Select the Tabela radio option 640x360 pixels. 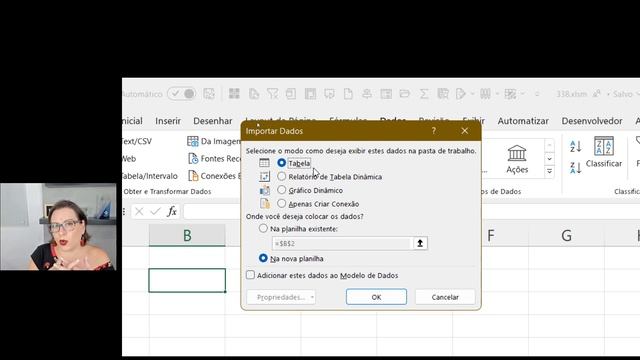click(x=281, y=162)
